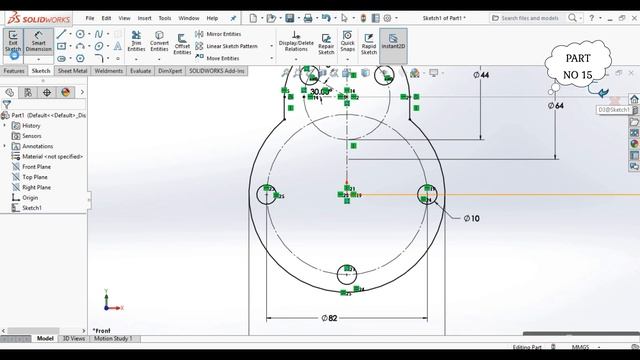Click Mirror Entities
The height and width of the screenshot is (360, 640).
tap(218, 34)
